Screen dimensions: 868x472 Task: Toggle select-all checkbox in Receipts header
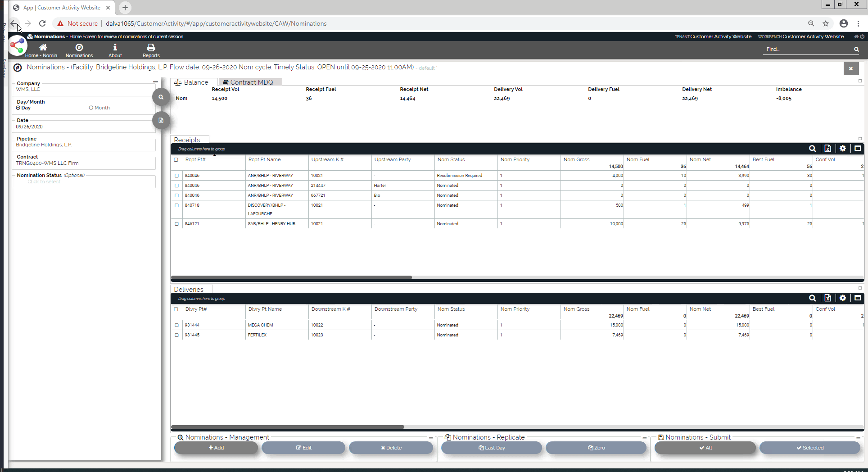tap(176, 159)
